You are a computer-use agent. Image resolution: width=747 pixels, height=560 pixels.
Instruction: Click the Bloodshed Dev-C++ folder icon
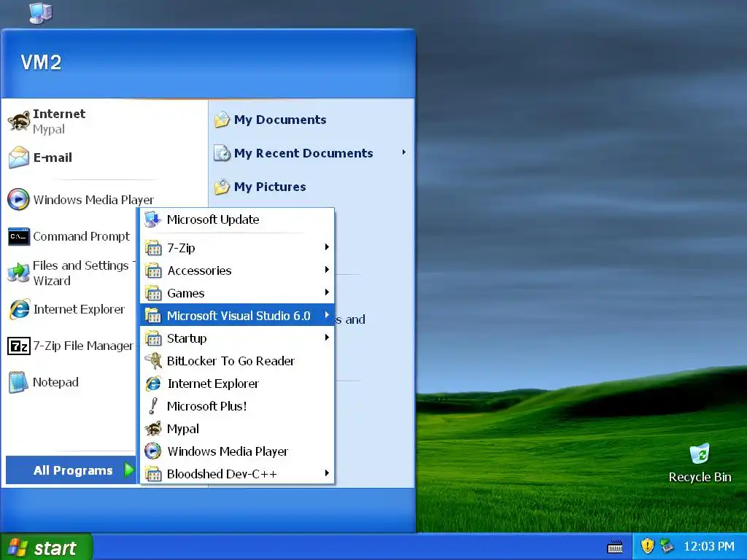point(153,474)
